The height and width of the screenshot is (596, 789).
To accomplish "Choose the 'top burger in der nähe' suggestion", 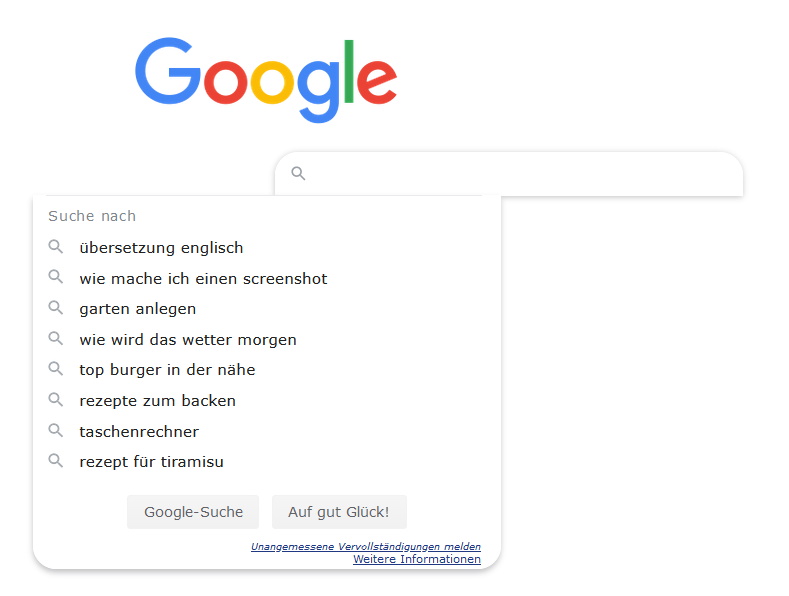I will pos(167,370).
